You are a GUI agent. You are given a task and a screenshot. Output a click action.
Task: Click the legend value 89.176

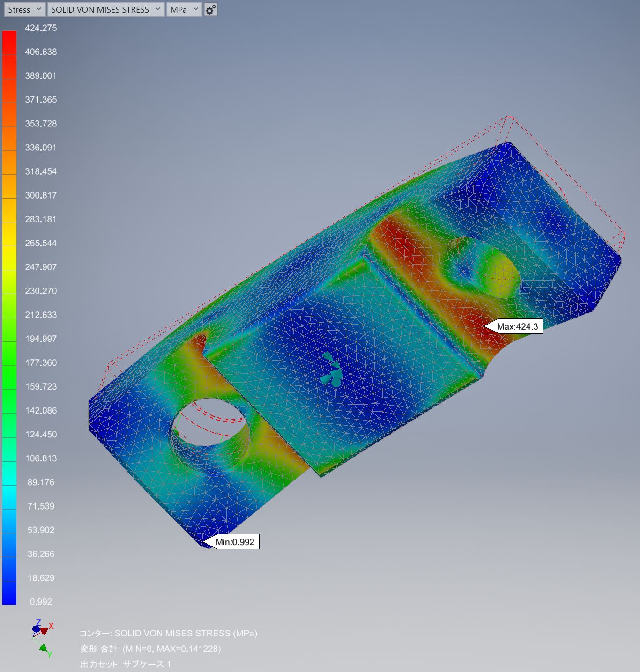pyautogui.click(x=41, y=482)
